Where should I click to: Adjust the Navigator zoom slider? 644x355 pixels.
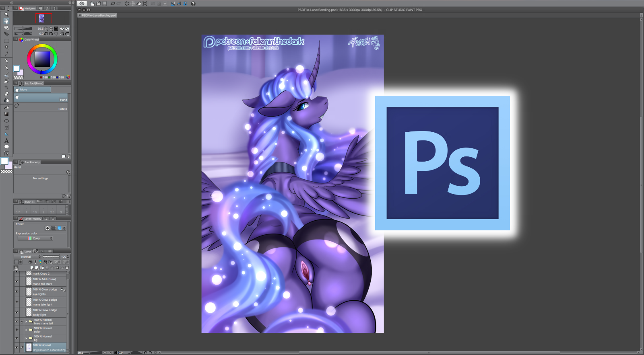[x=23, y=29]
